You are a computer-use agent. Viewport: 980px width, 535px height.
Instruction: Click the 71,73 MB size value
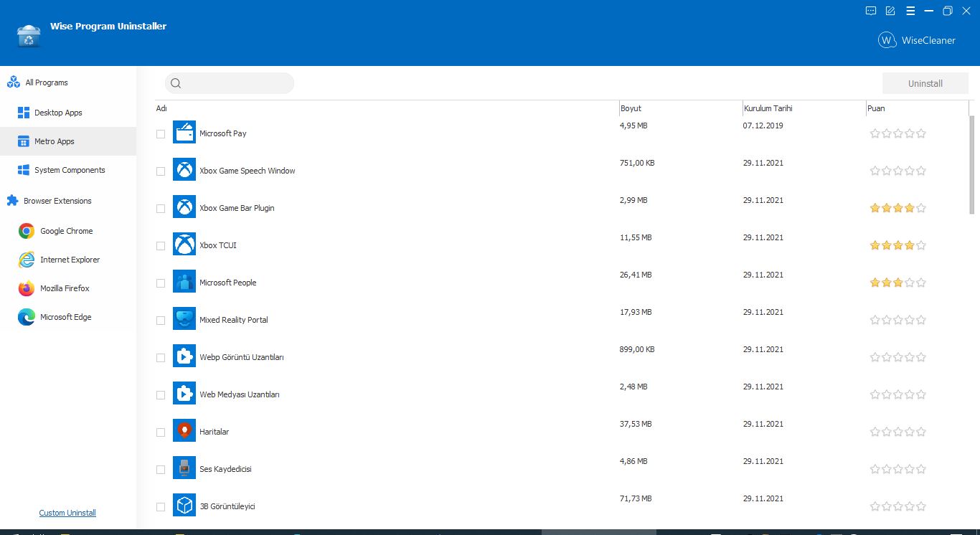coord(636,498)
